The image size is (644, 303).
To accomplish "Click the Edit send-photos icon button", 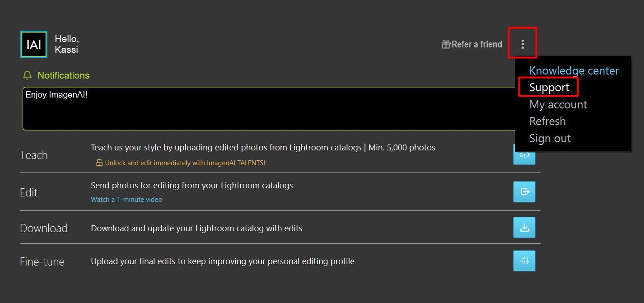I will tap(524, 191).
